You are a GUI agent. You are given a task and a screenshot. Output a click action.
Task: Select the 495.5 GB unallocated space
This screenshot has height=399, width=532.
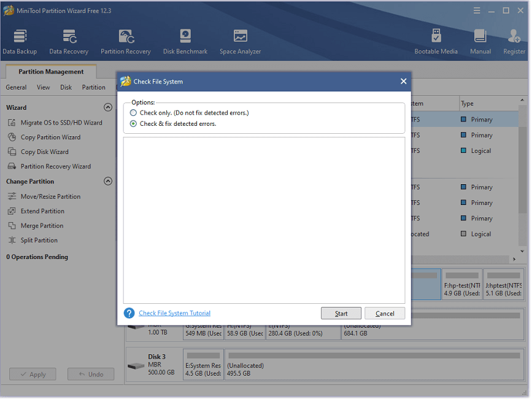(374, 365)
